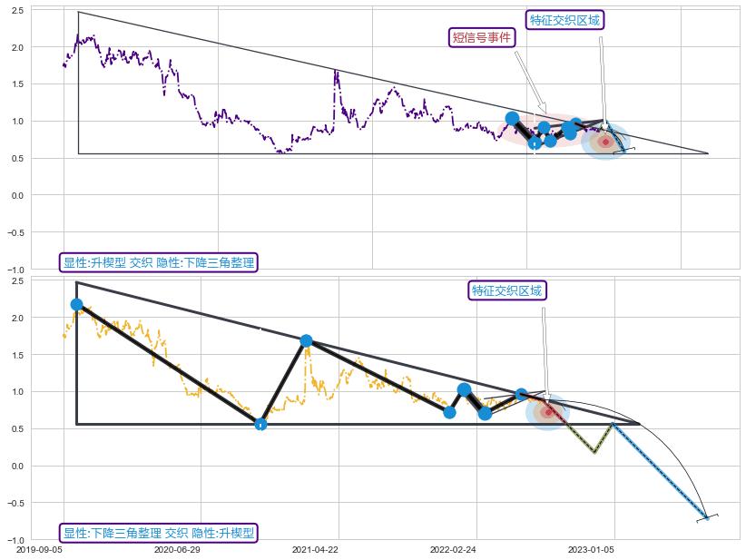746x560 pixels.
Task: Select 特征交织区域 label in the top chart
Action: (564, 20)
